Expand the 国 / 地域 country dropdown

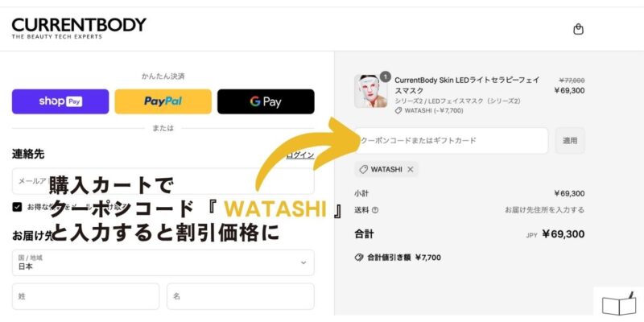click(x=163, y=262)
